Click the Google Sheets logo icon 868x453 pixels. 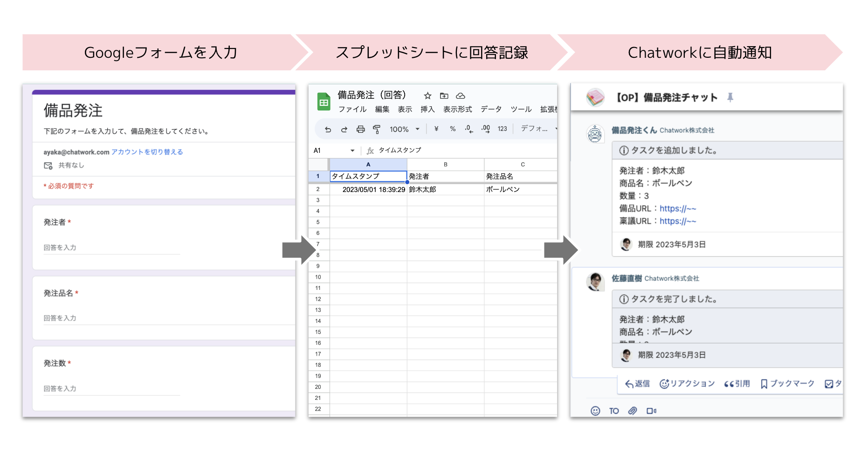(324, 102)
